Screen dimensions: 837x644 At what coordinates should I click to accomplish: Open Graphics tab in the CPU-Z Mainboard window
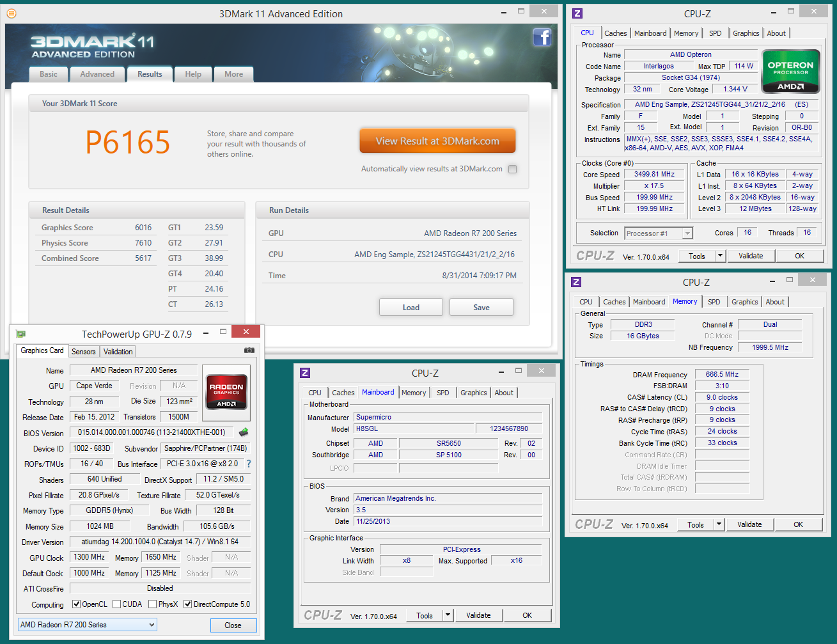tap(474, 393)
